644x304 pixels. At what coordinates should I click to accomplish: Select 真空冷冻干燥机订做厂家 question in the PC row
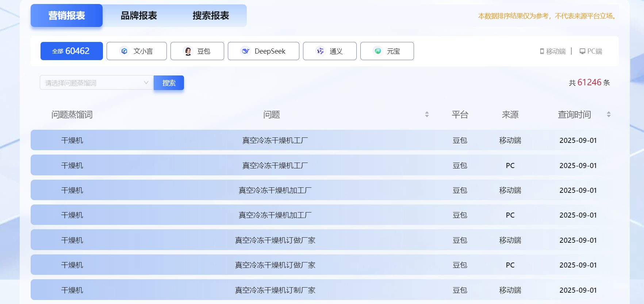click(275, 265)
